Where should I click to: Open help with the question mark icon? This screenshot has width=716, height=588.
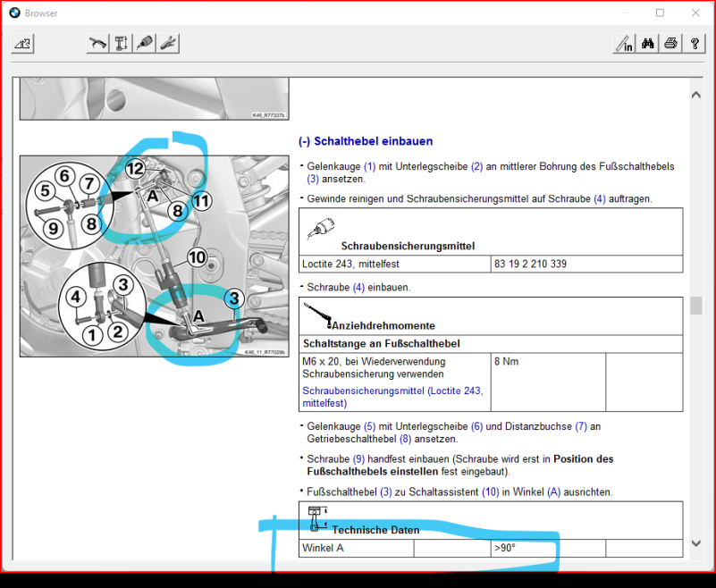click(x=695, y=43)
